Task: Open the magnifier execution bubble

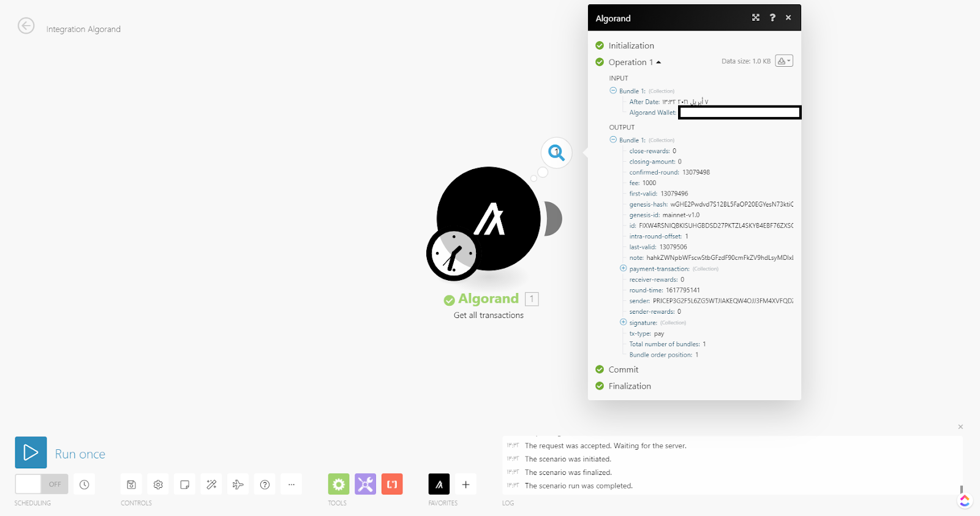Action: [556, 152]
